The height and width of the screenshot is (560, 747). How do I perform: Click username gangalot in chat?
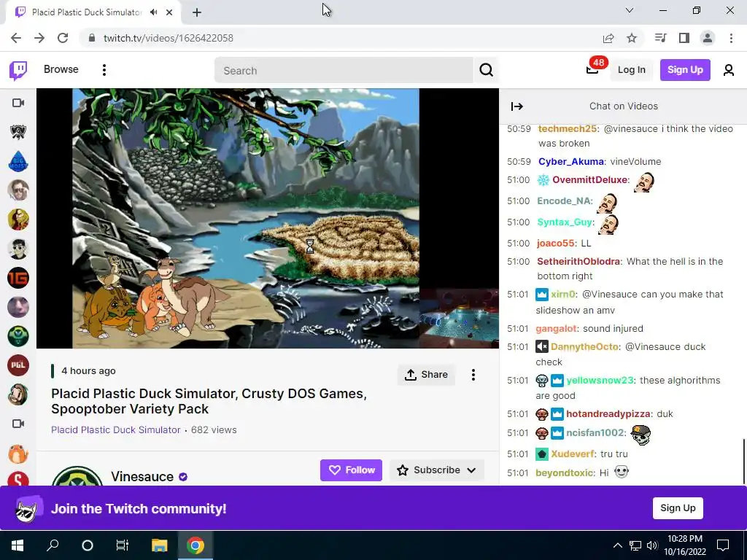(556, 329)
